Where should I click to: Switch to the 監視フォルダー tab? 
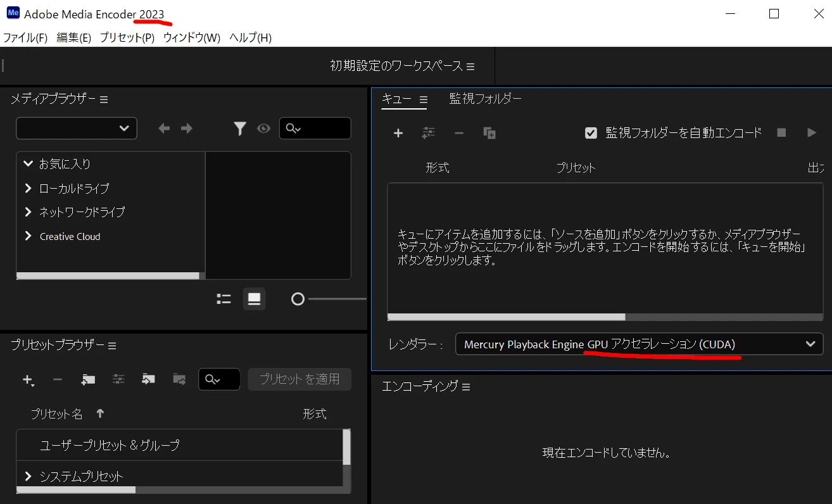click(486, 99)
